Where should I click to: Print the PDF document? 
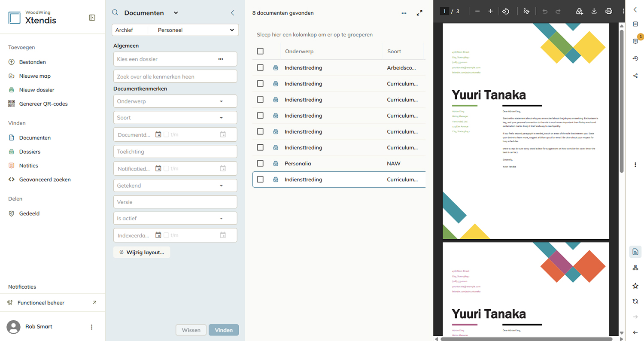coord(608,11)
